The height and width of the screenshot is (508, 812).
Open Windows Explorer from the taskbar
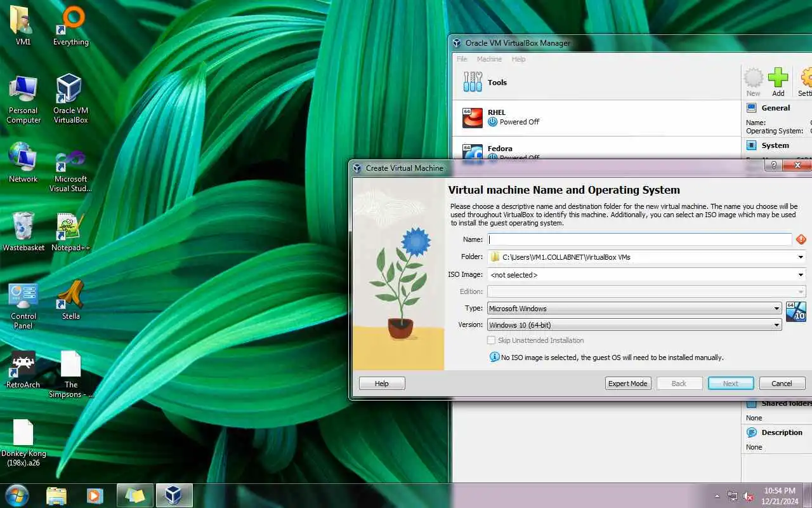[x=56, y=495]
